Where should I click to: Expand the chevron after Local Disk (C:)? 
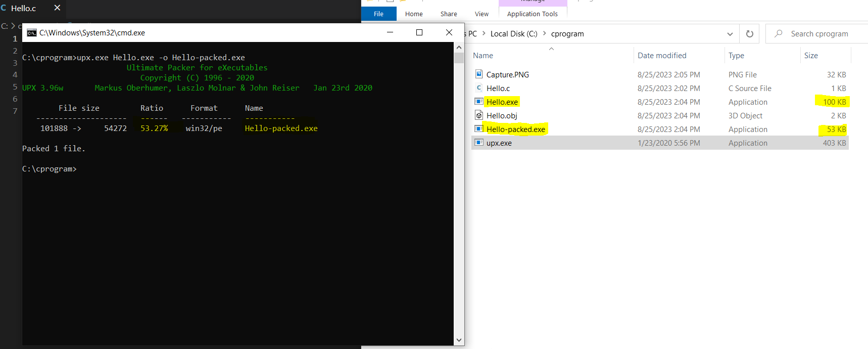544,33
